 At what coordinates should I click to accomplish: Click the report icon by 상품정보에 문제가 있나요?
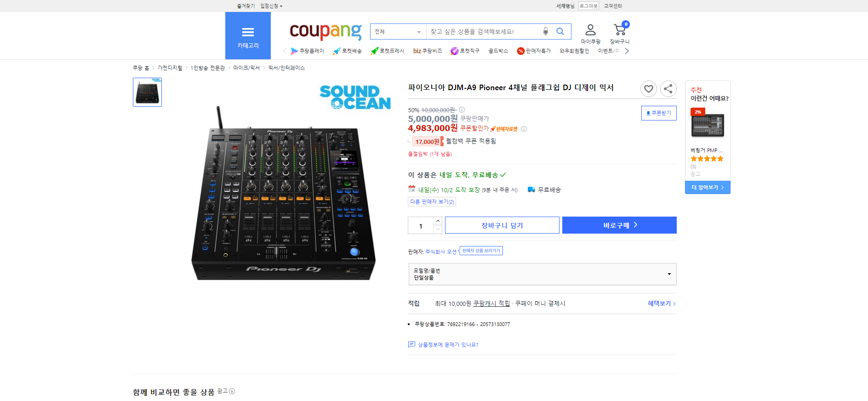pos(411,344)
